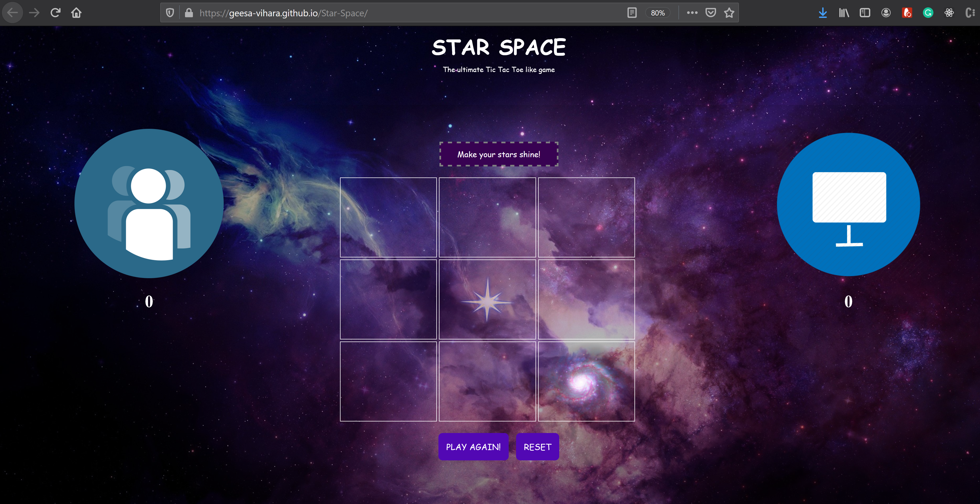Show tracking protection shield info
This screenshot has height=504, width=980.
pyautogui.click(x=170, y=13)
